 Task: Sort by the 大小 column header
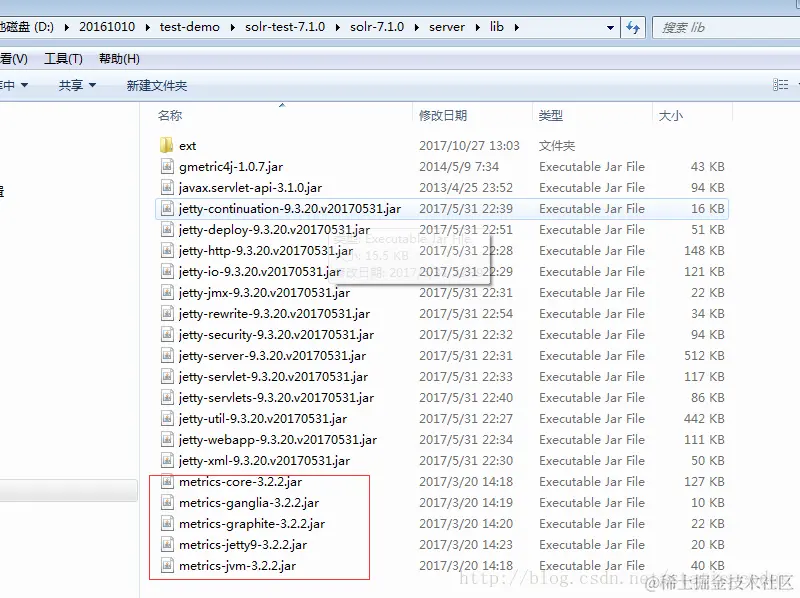click(x=670, y=116)
